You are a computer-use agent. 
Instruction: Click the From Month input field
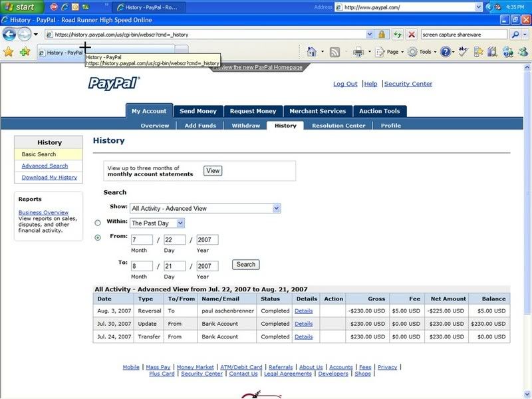coord(142,240)
